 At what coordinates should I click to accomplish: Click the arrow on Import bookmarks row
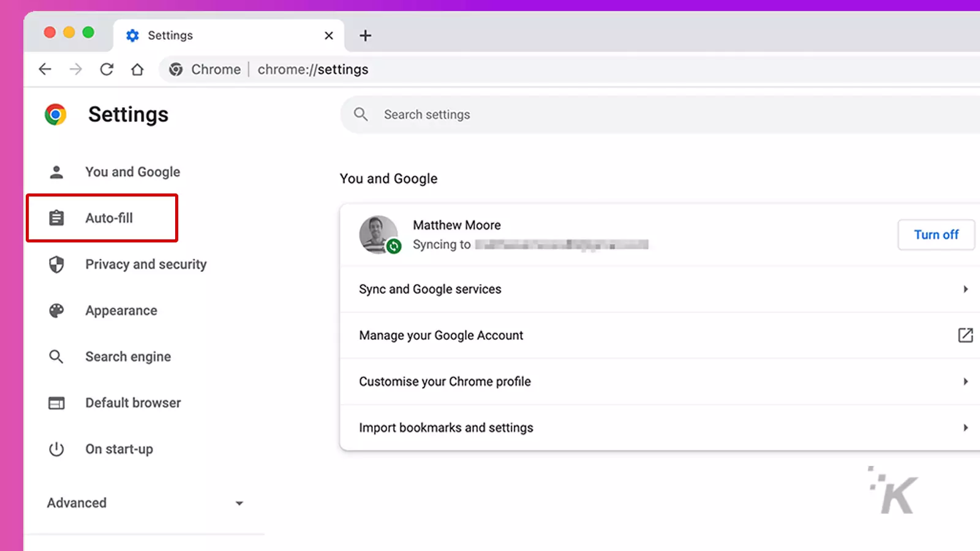(965, 427)
